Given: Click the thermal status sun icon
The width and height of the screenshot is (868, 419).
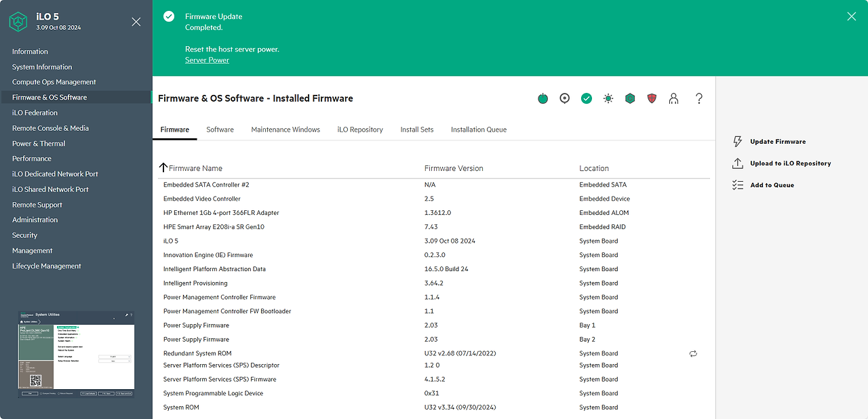Looking at the screenshot, I should coord(608,98).
